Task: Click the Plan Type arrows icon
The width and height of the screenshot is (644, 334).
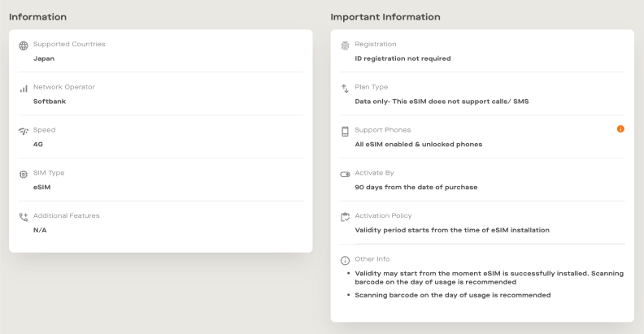Action: coord(345,89)
